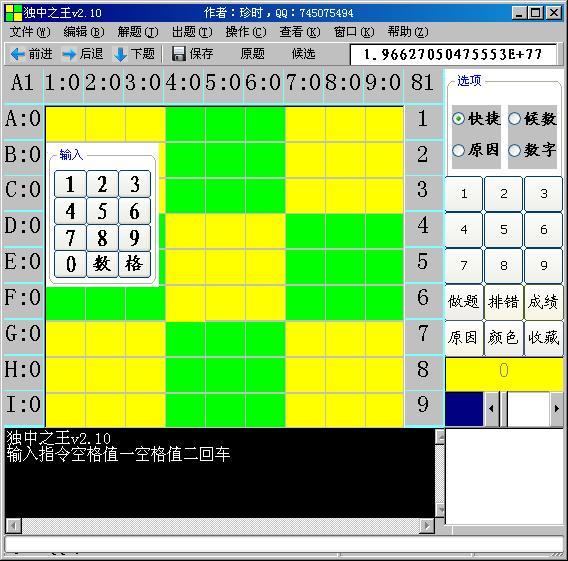Click the right arrow of the color scrollbar
Screen dimensions: 568x561
pos(556,409)
